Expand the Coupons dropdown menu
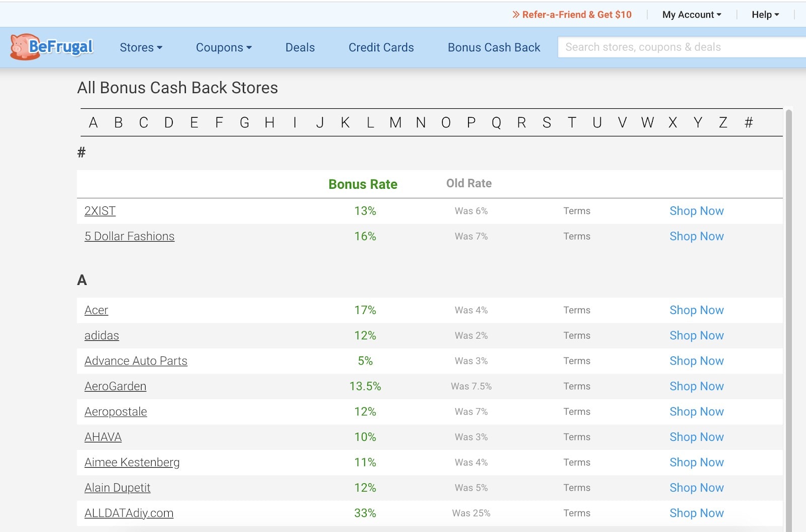 pyautogui.click(x=224, y=47)
